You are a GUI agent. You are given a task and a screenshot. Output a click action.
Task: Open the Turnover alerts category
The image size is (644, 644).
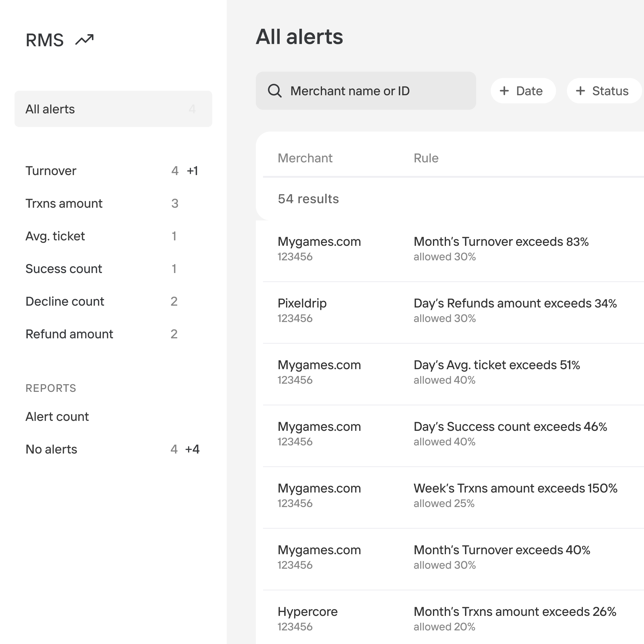[x=113, y=171]
